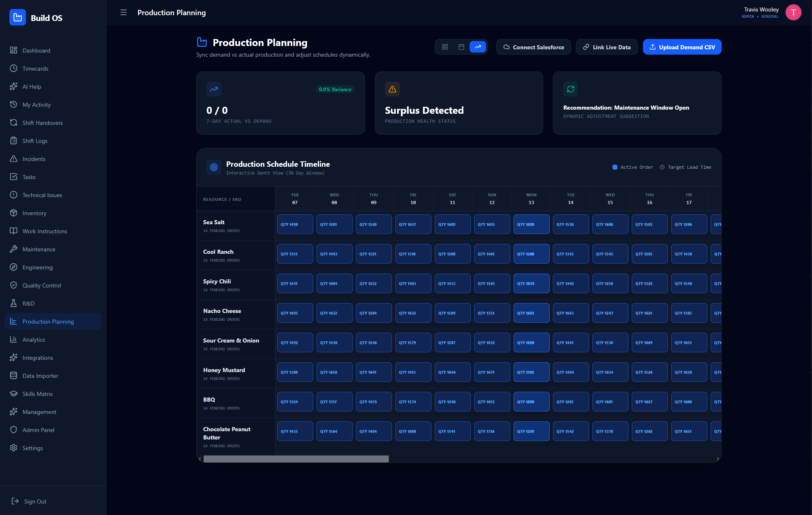Click Connect Salesforce button
This screenshot has height=515, width=812.
click(x=533, y=47)
